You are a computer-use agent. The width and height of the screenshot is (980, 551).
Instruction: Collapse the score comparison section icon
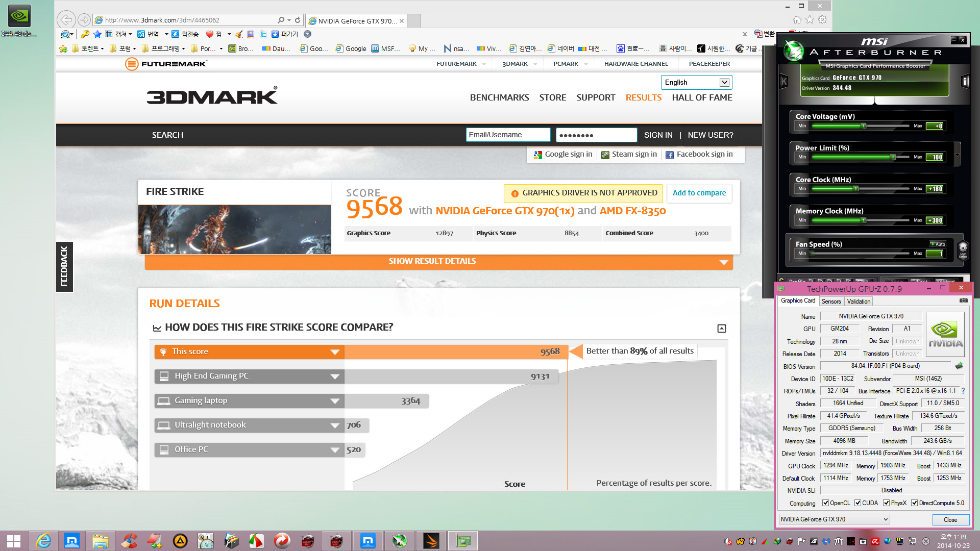[x=721, y=328]
